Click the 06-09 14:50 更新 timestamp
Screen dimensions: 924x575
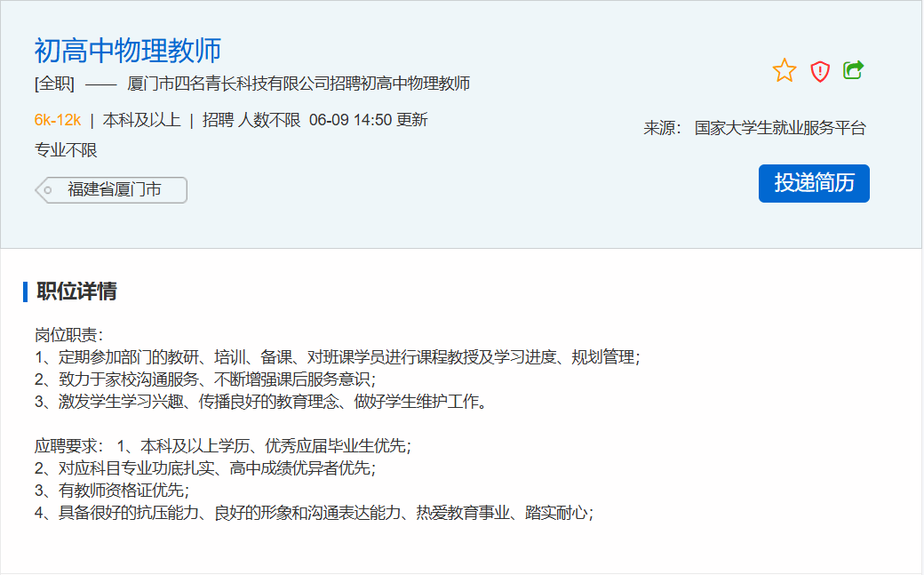pyautogui.click(x=369, y=120)
